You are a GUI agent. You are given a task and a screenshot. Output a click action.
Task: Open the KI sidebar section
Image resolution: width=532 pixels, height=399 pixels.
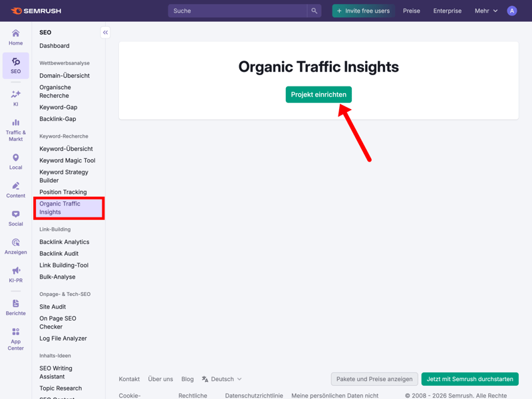pyautogui.click(x=15, y=98)
